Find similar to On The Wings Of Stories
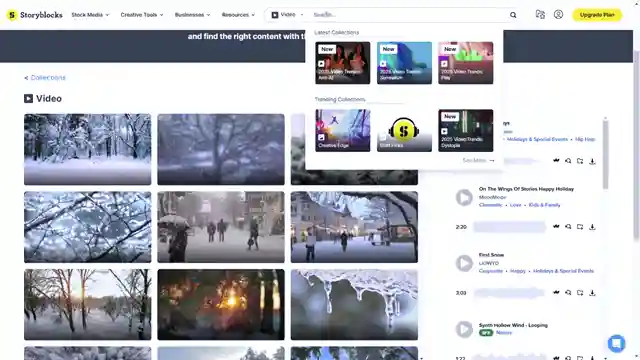Viewport: 640px width, 360px height. pos(568,227)
